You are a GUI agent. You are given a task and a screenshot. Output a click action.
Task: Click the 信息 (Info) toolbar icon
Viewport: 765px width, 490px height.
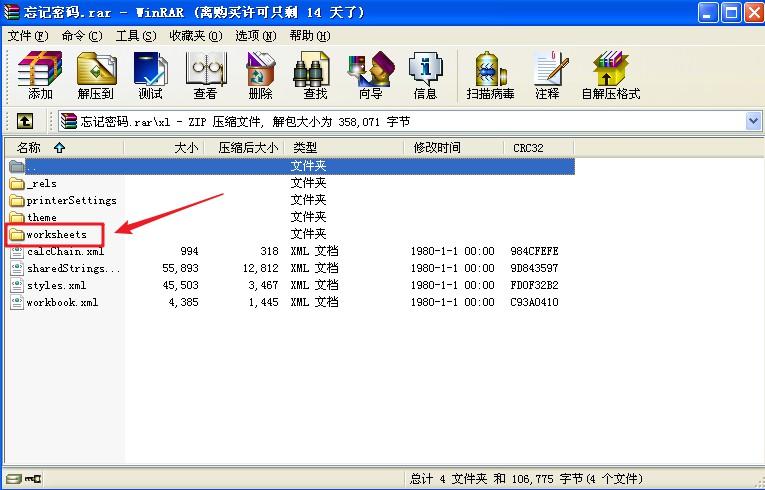coord(425,75)
